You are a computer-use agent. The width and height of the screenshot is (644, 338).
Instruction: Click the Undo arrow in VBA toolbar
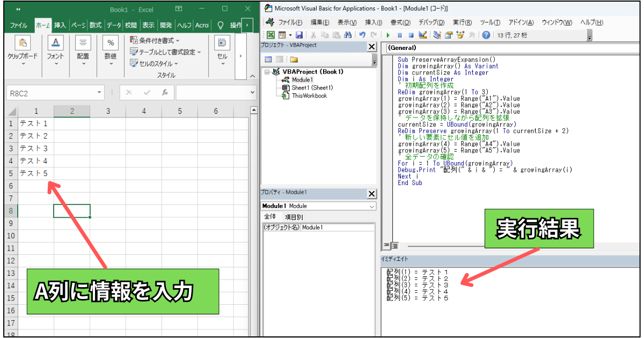point(362,35)
